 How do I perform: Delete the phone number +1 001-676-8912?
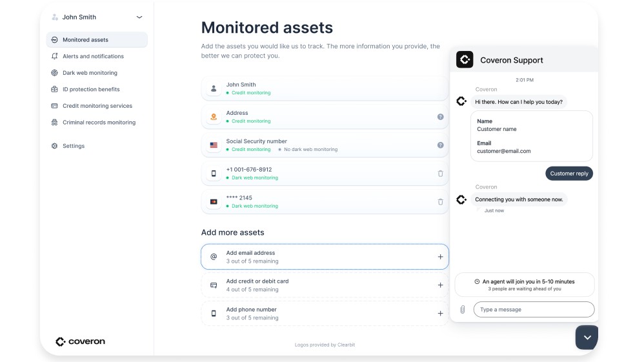point(440,174)
